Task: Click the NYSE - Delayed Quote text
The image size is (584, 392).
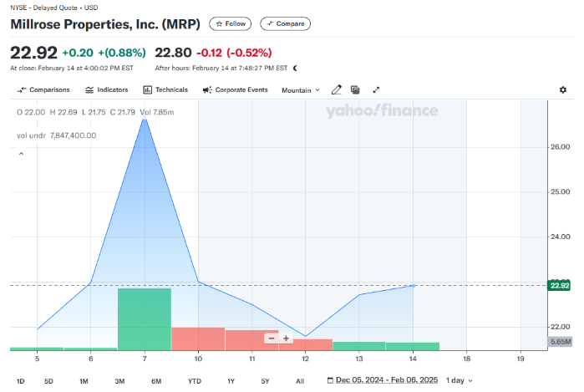Action: (44, 8)
